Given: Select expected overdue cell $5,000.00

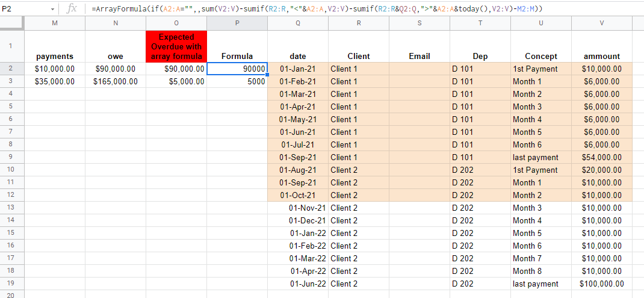Looking at the screenshot, I should point(176,81).
